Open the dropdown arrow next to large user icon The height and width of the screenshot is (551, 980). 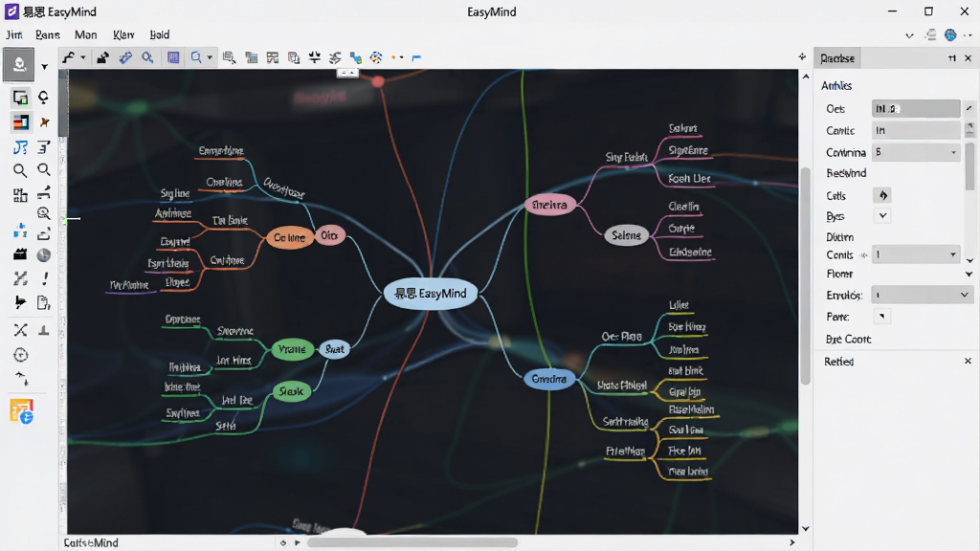(x=44, y=66)
